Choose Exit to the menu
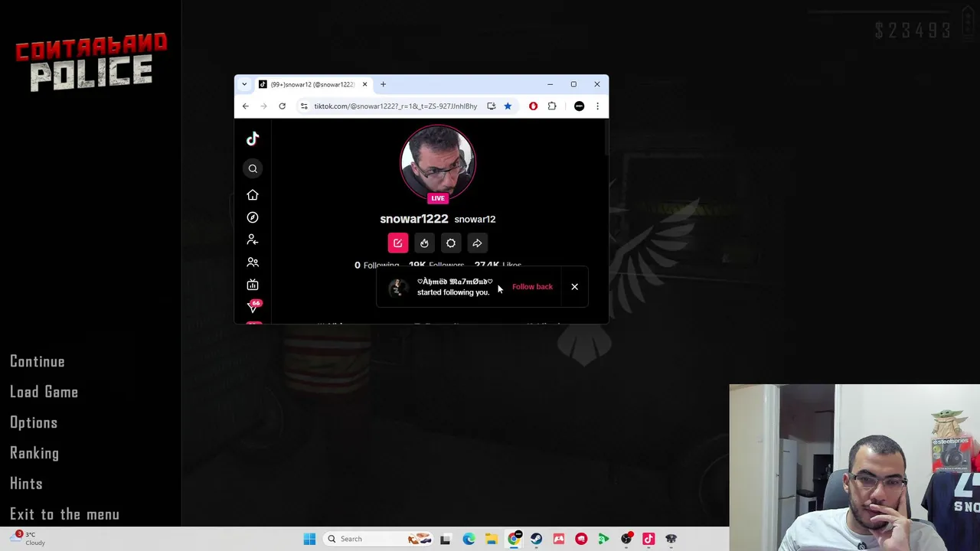The width and height of the screenshot is (980, 551). pos(64,514)
